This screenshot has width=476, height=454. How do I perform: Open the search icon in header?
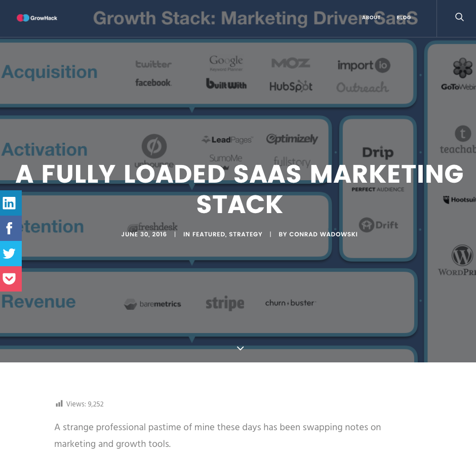click(x=459, y=17)
